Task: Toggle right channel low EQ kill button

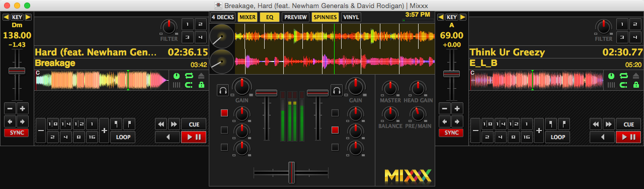Action: point(335,147)
